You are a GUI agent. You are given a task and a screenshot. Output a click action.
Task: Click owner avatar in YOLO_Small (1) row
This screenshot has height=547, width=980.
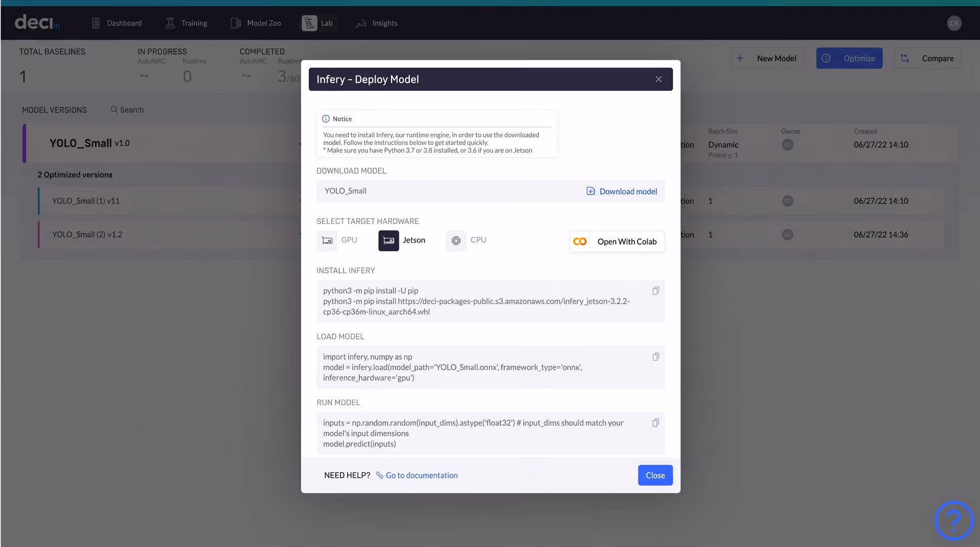(788, 201)
